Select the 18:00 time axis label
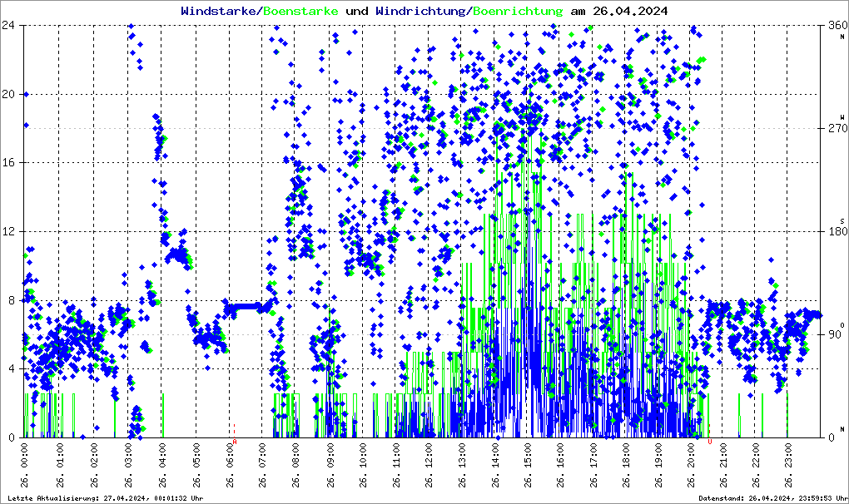Image resolution: width=849 pixels, height=504 pixels. coord(625,466)
